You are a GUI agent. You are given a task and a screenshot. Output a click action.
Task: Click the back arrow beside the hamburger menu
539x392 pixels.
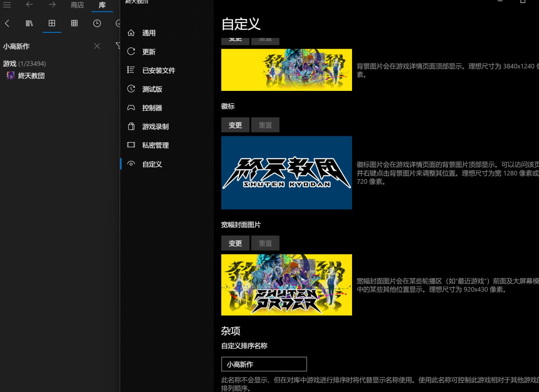[29, 5]
